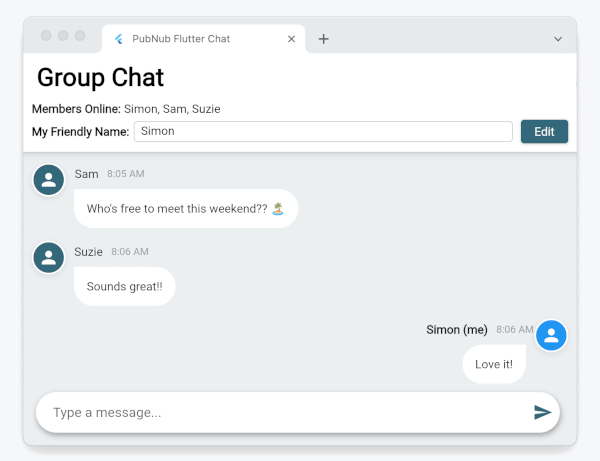
Task: Click the green window zoom button
Action: 80,36
